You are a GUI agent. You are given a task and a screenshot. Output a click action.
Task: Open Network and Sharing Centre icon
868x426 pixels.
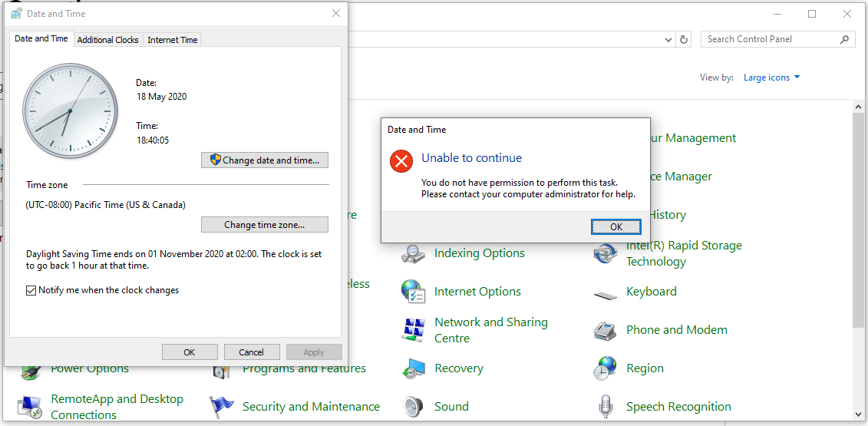[x=413, y=330]
